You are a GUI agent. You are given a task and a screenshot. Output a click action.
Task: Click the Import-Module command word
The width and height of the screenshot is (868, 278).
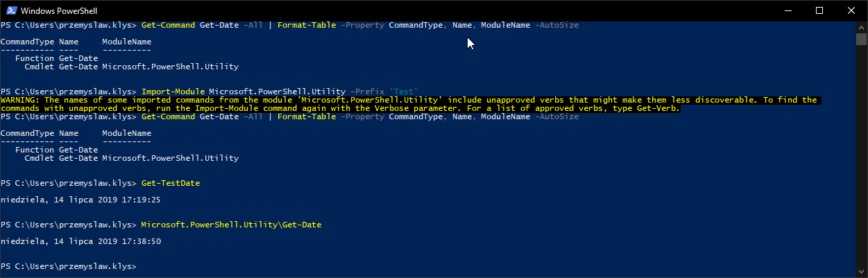coord(172,92)
